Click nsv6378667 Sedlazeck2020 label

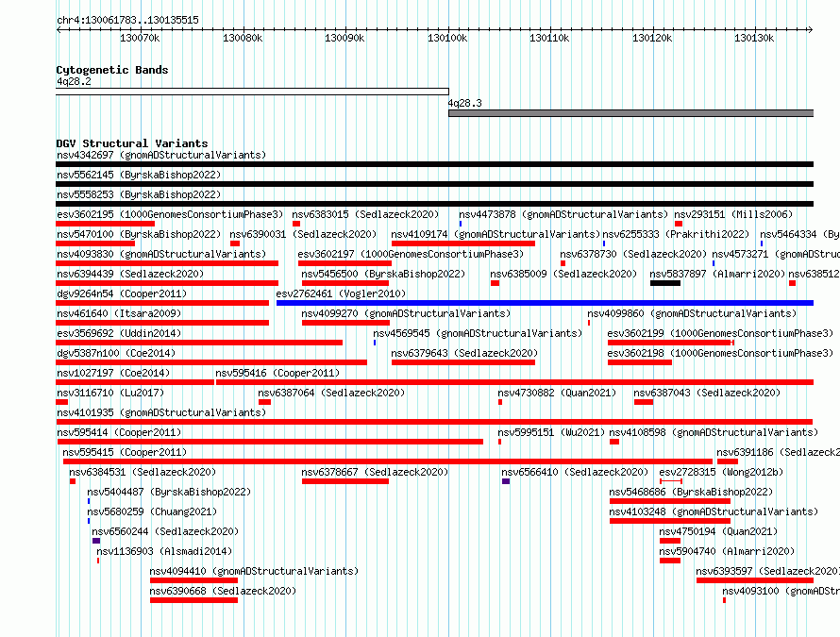[x=375, y=473]
